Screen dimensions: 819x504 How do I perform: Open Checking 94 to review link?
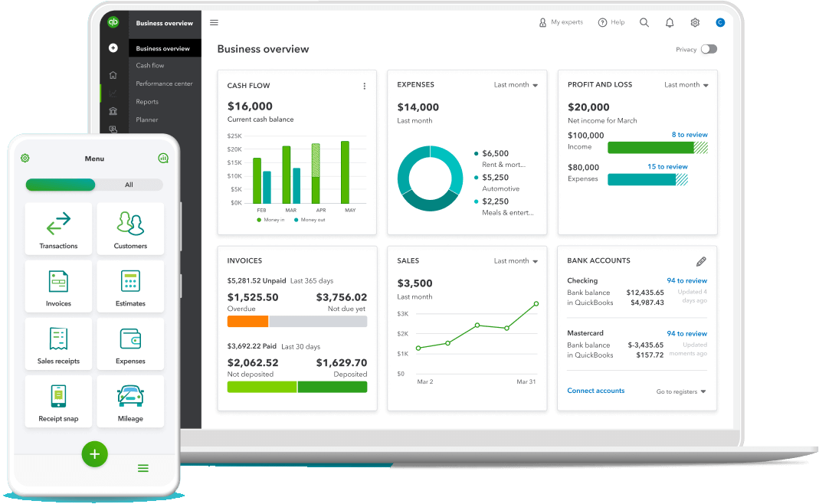(x=687, y=280)
